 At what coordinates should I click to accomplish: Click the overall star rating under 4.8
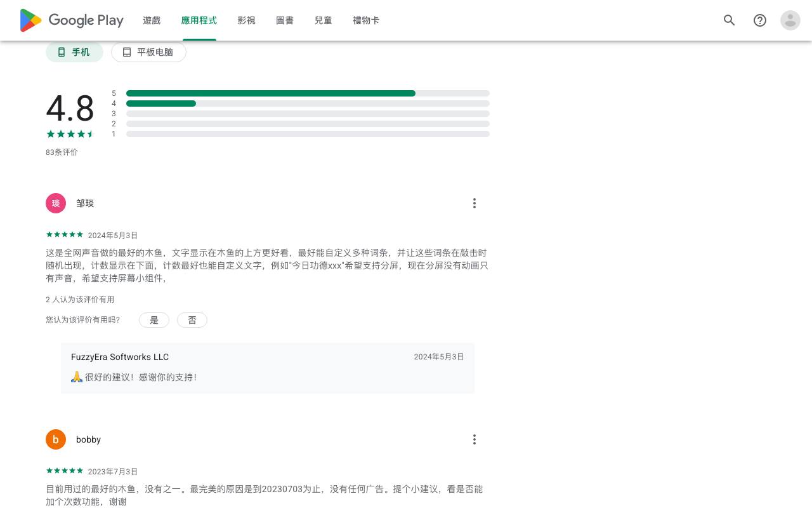click(x=70, y=134)
